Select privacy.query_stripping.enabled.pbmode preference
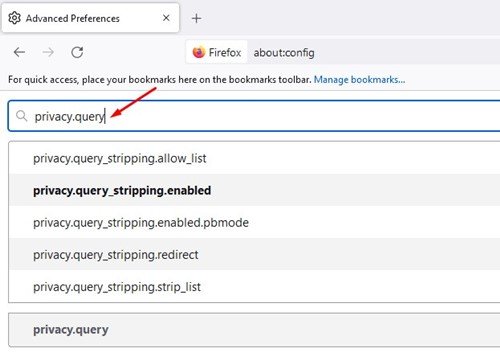This screenshot has height=360, width=500. [254, 222]
